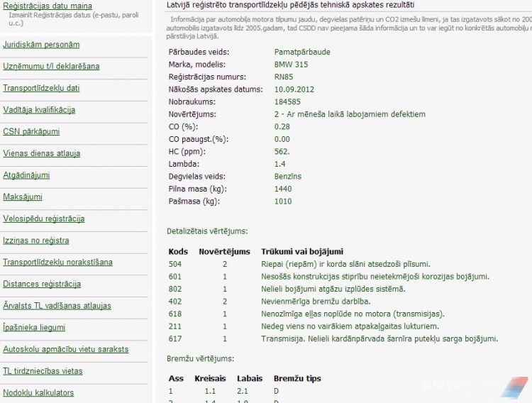Click next inspection date 10.09.2012
Image resolution: width=532 pixels, height=403 pixels.
point(294,89)
